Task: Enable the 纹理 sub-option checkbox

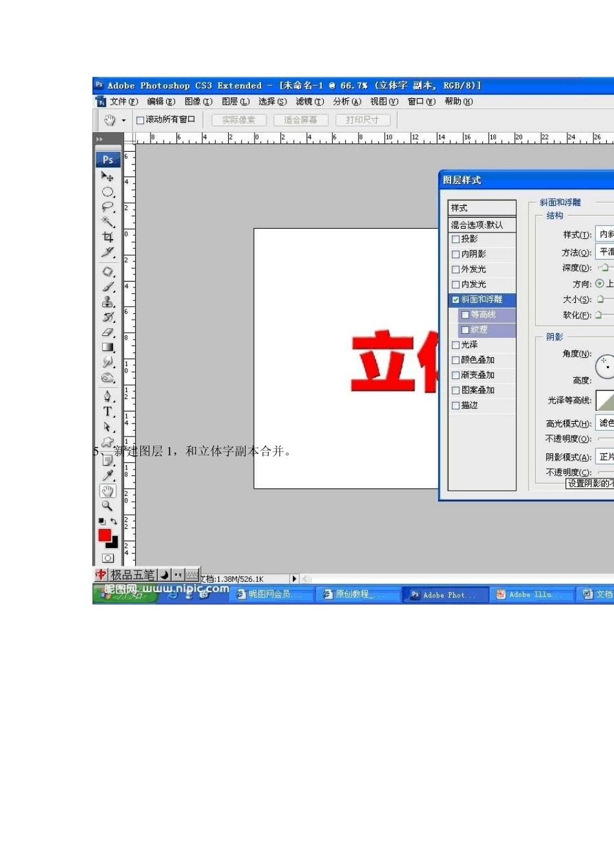Action: coord(465,330)
